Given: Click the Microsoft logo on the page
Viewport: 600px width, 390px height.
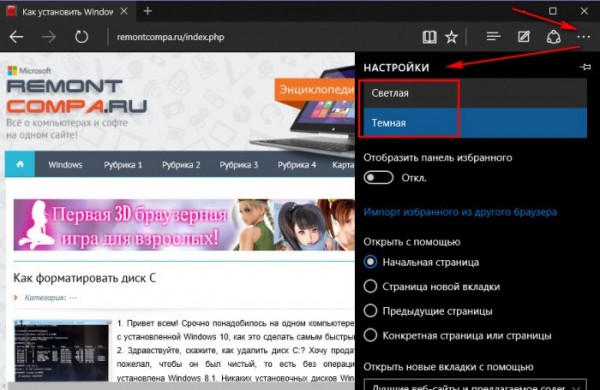Looking at the screenshot, I should click(29, 71).
